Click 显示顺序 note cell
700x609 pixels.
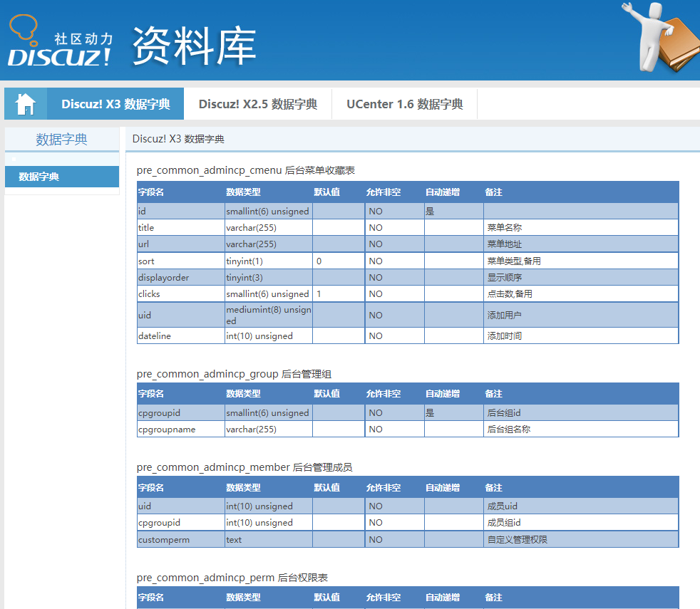(581, 278)
